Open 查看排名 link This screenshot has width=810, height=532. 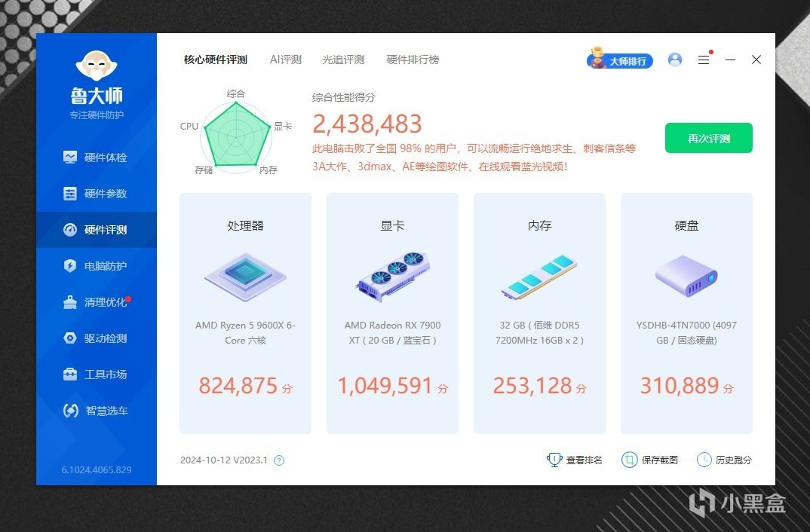[x=584, y=460]
